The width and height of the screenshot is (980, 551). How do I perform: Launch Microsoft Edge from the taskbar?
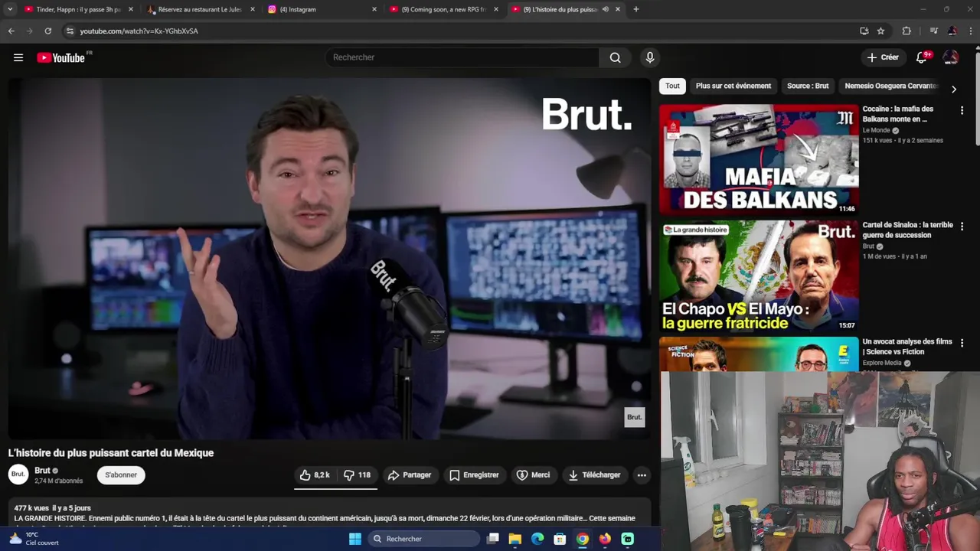click(537, 539)
